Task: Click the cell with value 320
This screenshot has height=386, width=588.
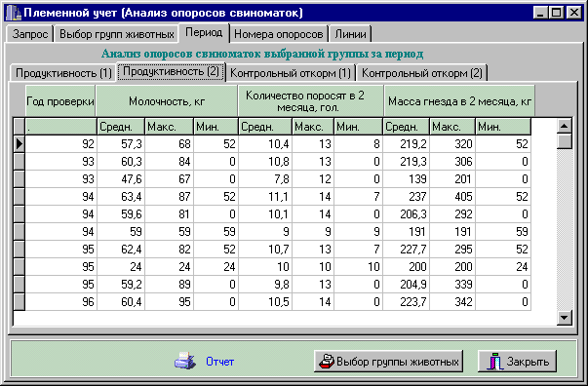Action: pyautogui.click(x=452, y=144)
